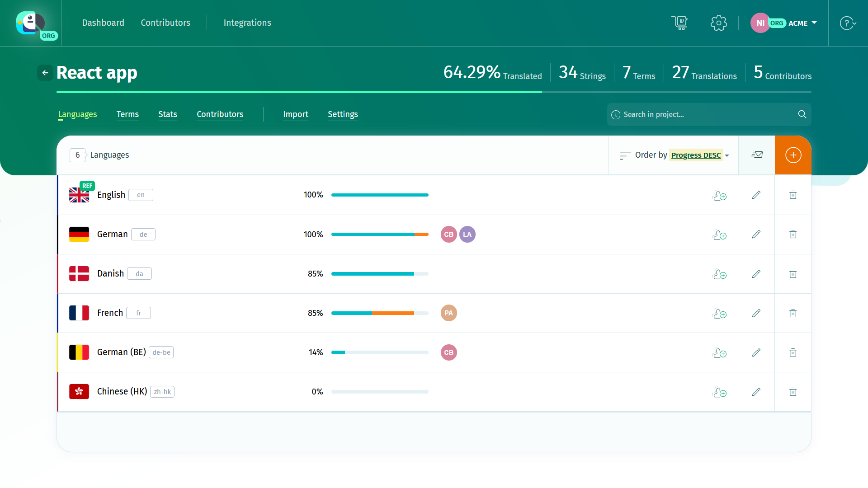Open account settings gear icon
Screen dimensions: 868x488
coord(718,23)
